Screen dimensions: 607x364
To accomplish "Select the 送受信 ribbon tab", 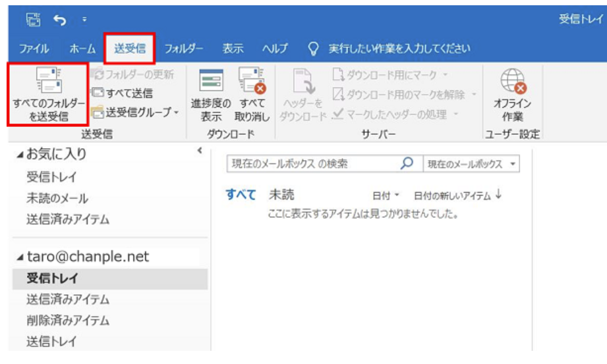I will pos(130,49).
